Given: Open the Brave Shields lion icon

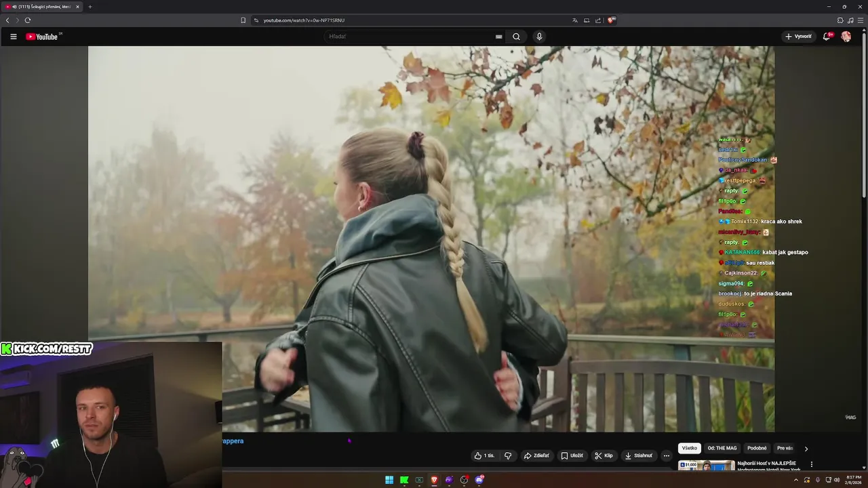Looking at the screenshot, I should click(x=611, y=20).
